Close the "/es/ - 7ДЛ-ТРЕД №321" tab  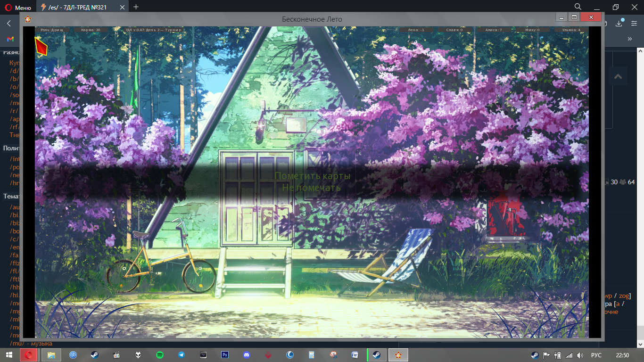click(123, 7)
